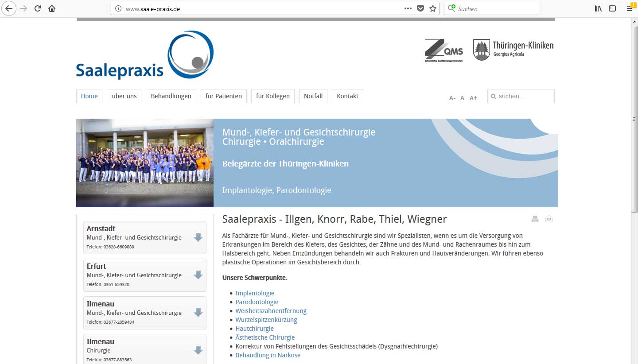Open the Thüringen-Kliniken logo link
638x364 pixels.
coord(513,50)
